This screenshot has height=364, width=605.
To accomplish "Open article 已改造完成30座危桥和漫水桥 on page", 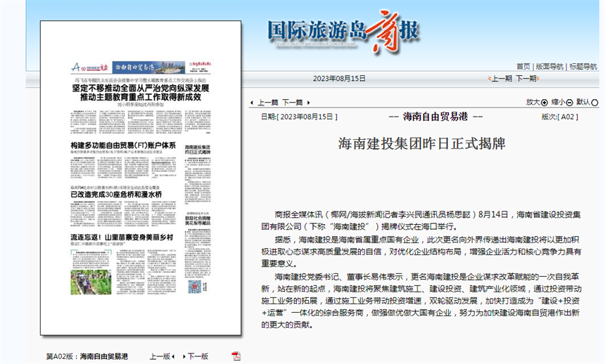I will 116,195.
